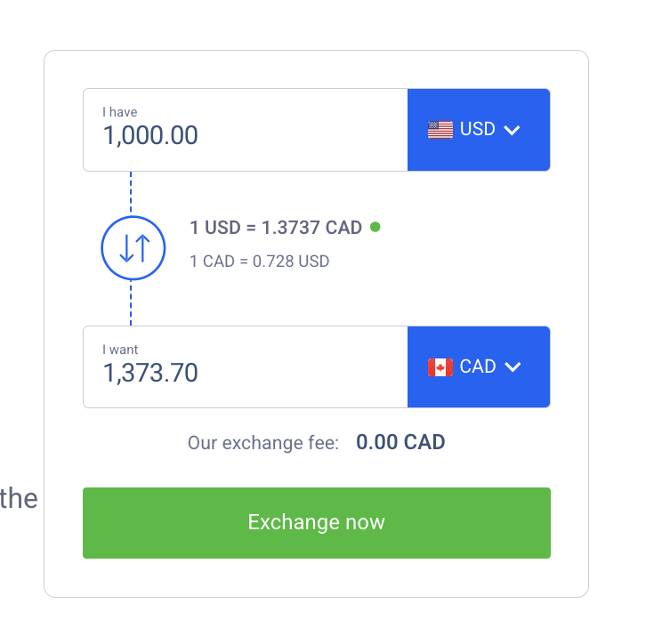The image size is (662, 644).
Task: Click the 1 CAD = 0.728 USD rate
Action: click(x=260, y=262)
